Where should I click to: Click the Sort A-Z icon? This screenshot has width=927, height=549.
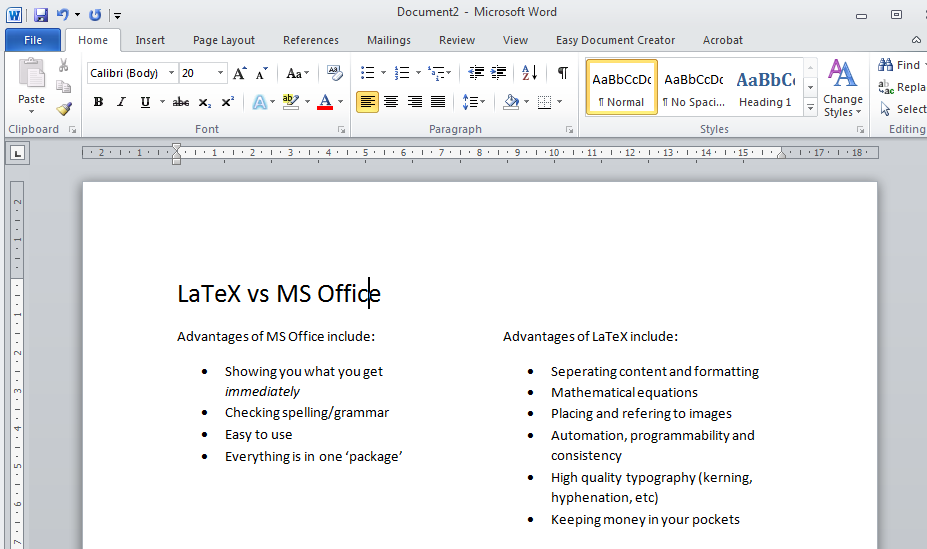(x=530, y=73)
